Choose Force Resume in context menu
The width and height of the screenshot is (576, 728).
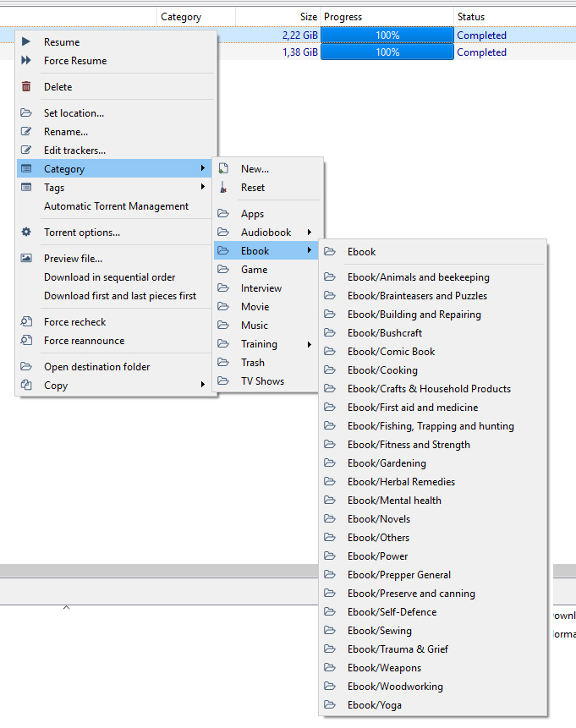coord(116,60)
